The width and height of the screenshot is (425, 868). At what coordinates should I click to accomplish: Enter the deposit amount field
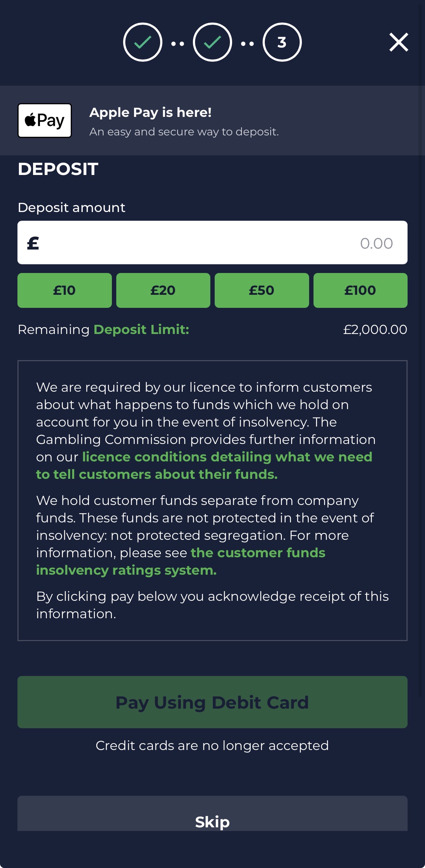click(x=218, y=243)
